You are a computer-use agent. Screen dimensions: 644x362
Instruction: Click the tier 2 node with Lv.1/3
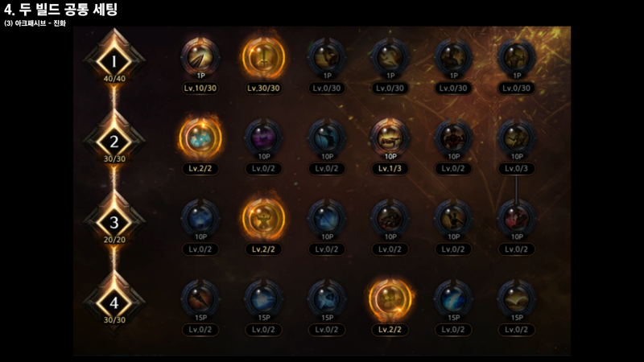390,138
